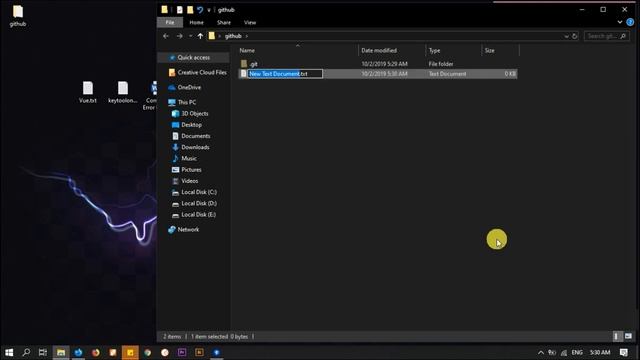The image size is (640, 360).
Task: Select the keytoolon... file on desktop
Action: point(122,92)
